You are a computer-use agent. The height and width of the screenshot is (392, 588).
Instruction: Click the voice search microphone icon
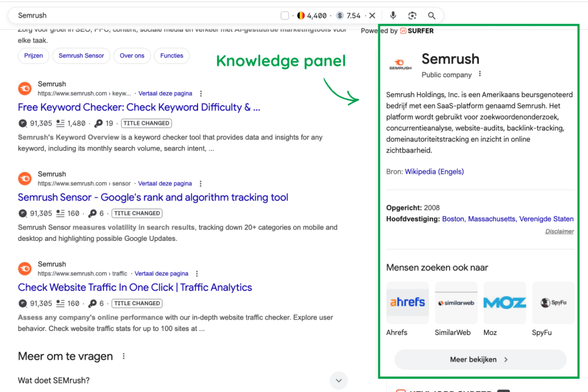pos(393,16)
